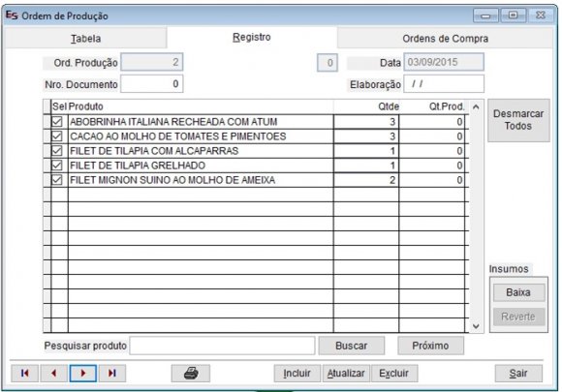The width and height of the screenshot is (562, 392).
Task: Click the Sel column header
Action: 59,106
